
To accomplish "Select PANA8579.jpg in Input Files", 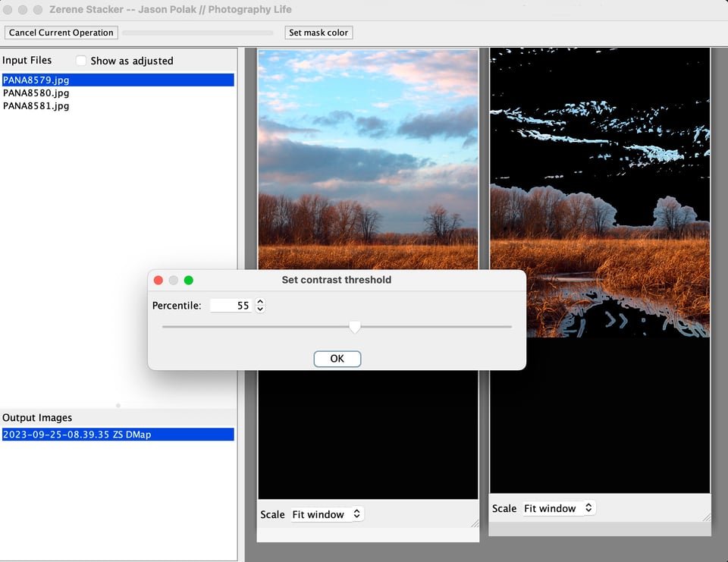I will (118, 80).
